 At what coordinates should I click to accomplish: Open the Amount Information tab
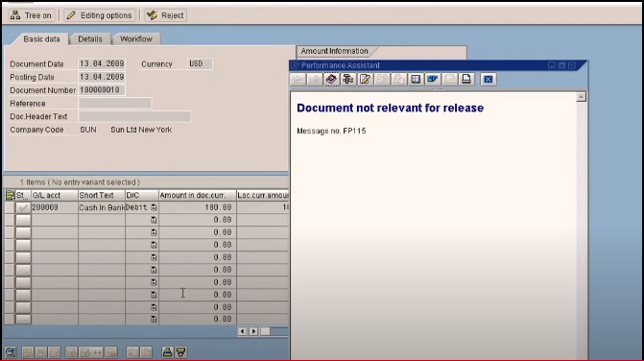click(x=334, y=51)
